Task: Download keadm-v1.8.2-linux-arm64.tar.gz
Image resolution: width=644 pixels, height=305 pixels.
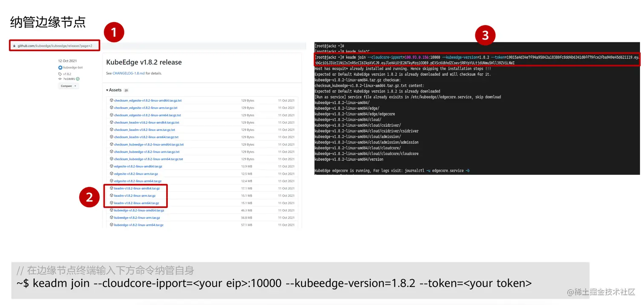Action: pyautogui.click(x=136, y=203)
